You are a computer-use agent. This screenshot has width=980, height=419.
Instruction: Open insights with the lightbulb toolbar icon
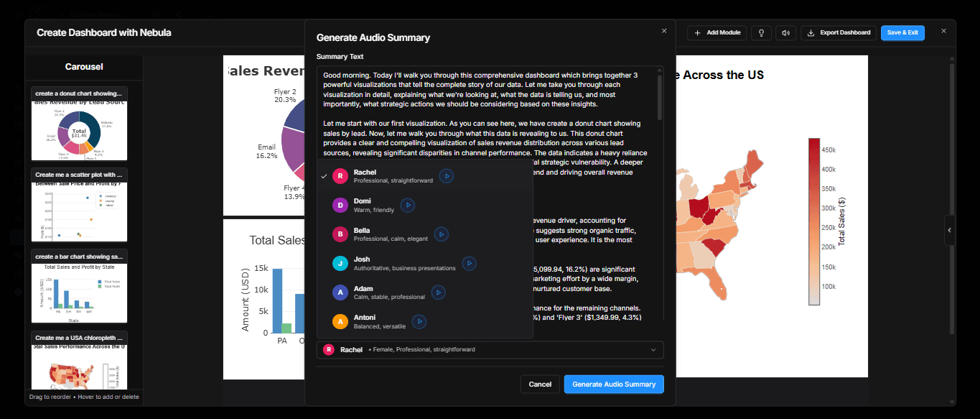[x=761, y=32]
